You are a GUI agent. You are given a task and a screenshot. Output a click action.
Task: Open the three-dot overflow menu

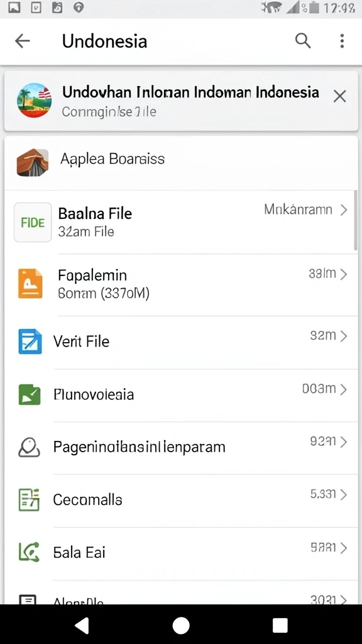[x=342, y=41]
